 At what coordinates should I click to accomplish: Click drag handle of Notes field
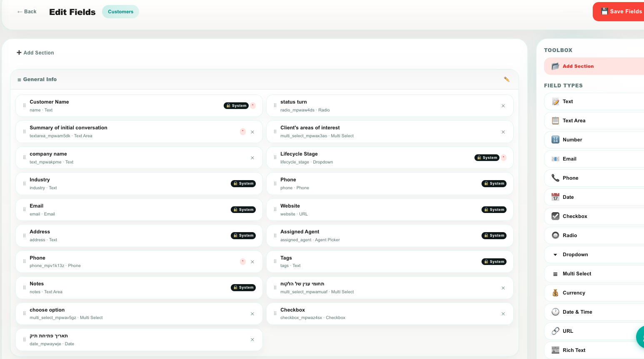[24, 288]
